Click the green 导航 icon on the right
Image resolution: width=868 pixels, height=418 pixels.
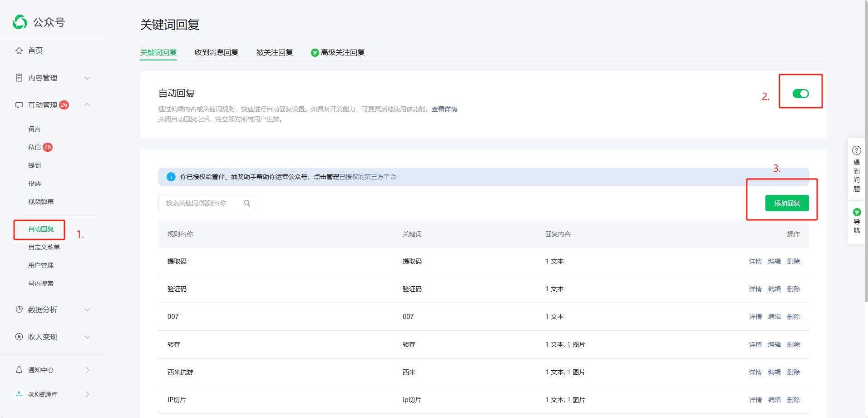[857, 212]
